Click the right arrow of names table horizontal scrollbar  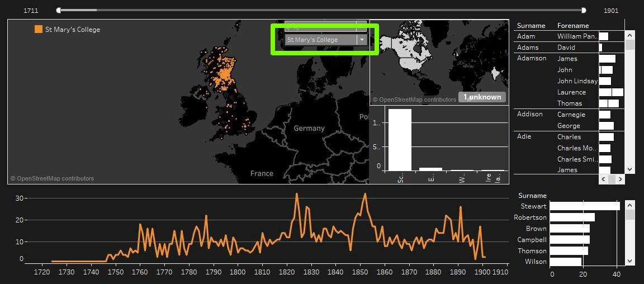(x=620, y=179)
